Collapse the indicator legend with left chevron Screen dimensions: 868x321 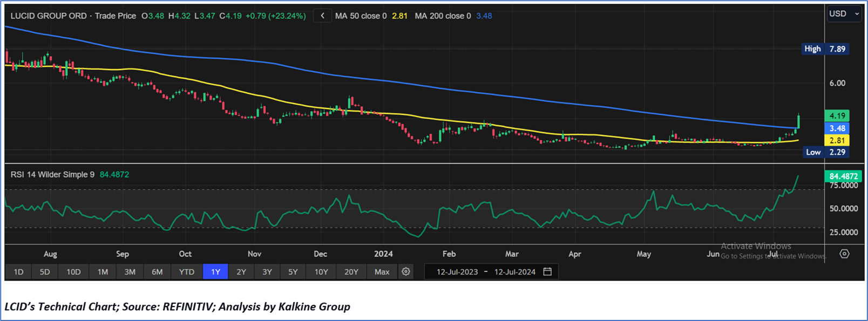pyautogui.click(x=322, y=16)
